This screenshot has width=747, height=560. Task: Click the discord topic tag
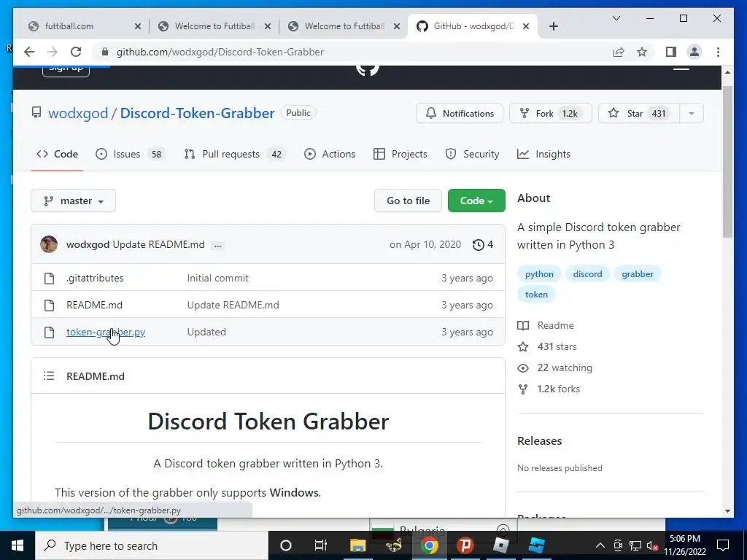pos(587,274)
